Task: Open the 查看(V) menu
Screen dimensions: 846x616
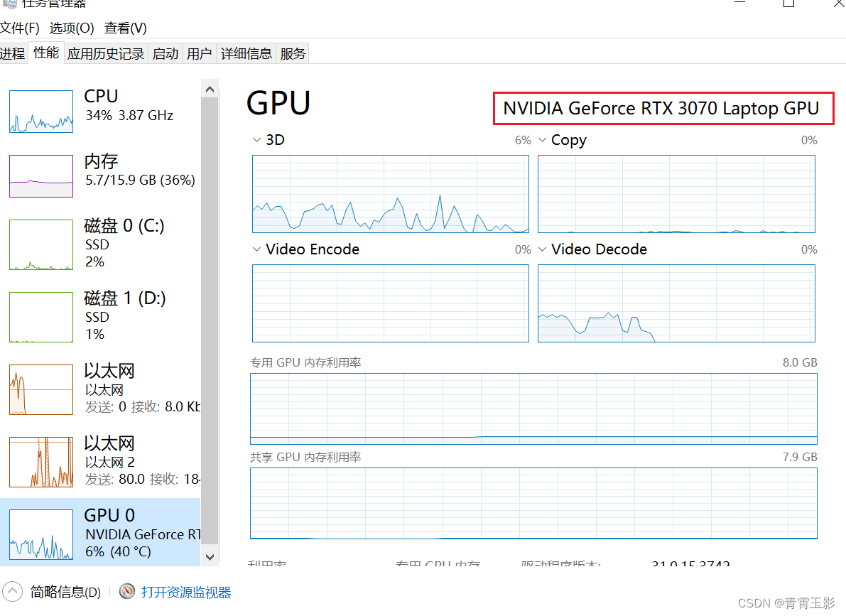Action: (x=125, y=28)
